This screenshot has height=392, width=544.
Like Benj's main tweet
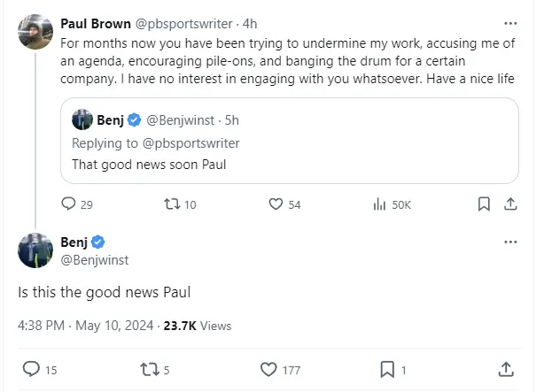[269, 368]
